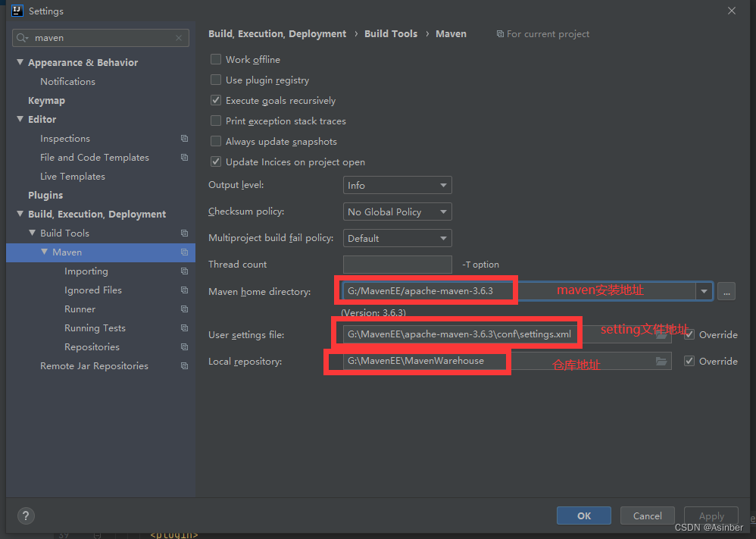Enable Always update snapshots
Screen dimensions: 756x539
point(216,142)
